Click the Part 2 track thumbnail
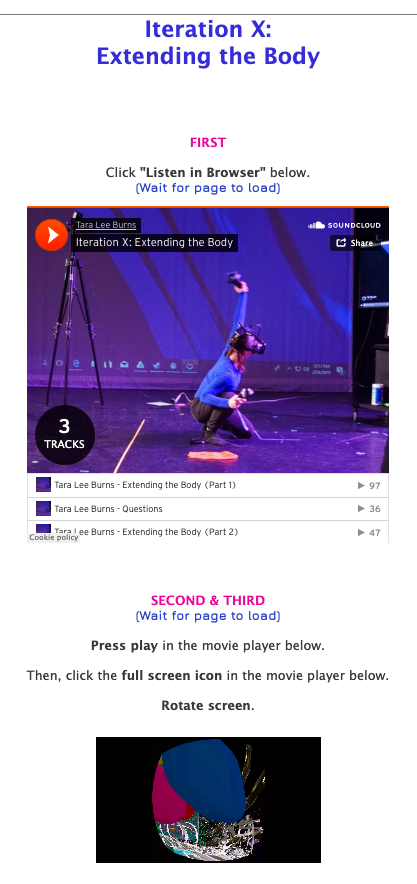The image size is (417, 884). coord(43,529)
